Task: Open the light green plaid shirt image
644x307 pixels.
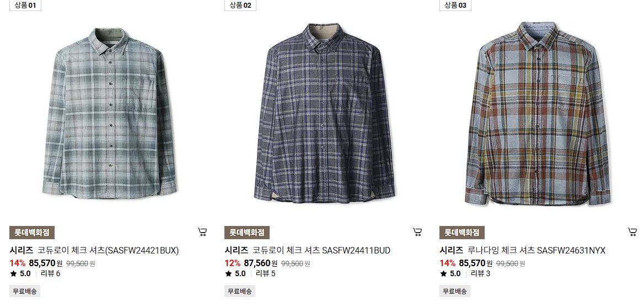Action: pos(110,113)
